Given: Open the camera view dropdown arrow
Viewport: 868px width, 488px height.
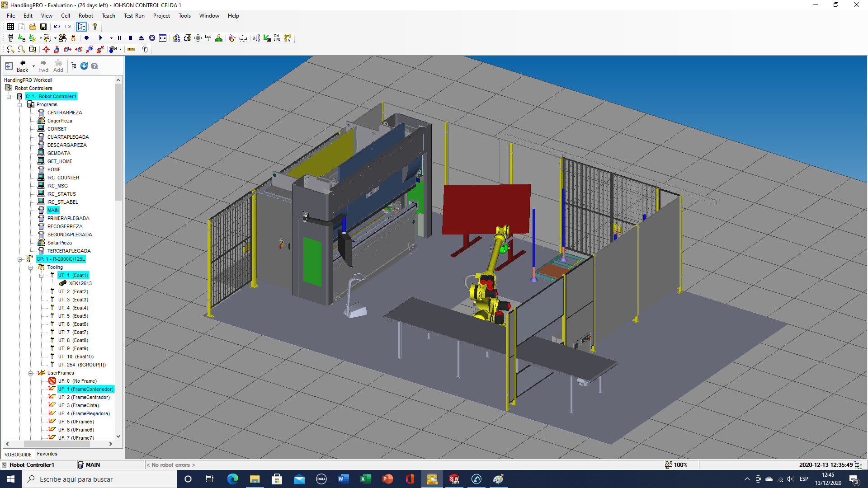Looking at the screenshot, I should [x=120, y=49].
